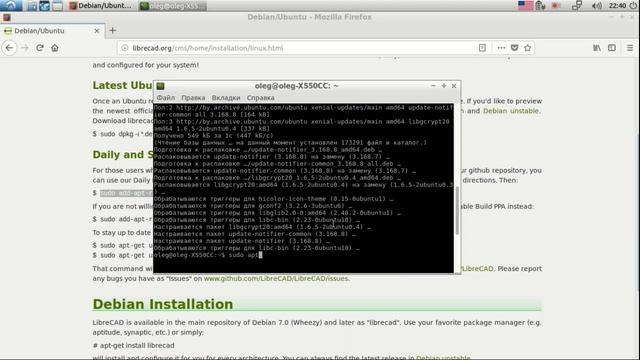The image size is (640, 360).
Task: Toggle Firefox sidebar button
Action: point(611,48)
